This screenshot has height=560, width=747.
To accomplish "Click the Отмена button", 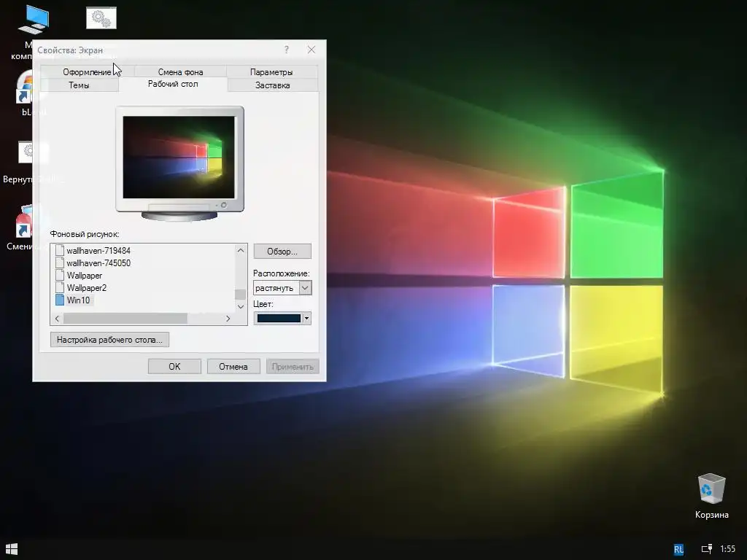I will point(233,366).
